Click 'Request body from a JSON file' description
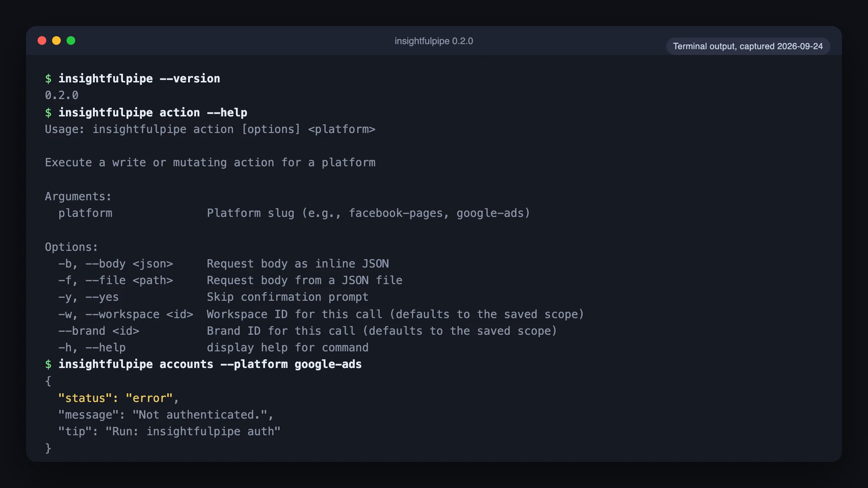 305,280
